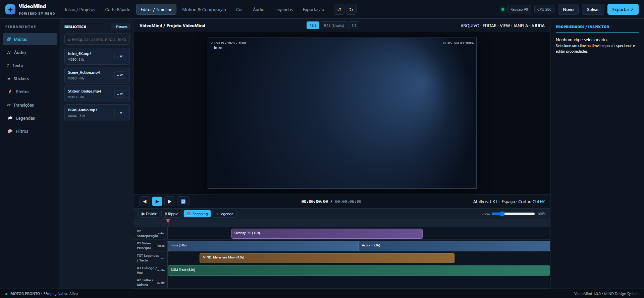Viewport: 644px width, 298px height.
Task: Toggle Ripple editing mode
Action: pos(171,214)
